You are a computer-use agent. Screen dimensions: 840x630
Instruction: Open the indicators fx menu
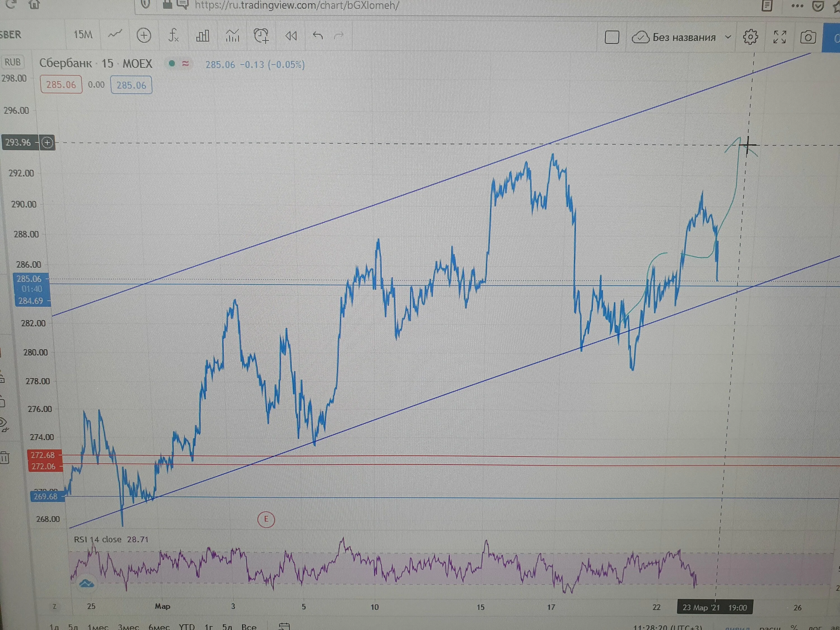(173, 35)
